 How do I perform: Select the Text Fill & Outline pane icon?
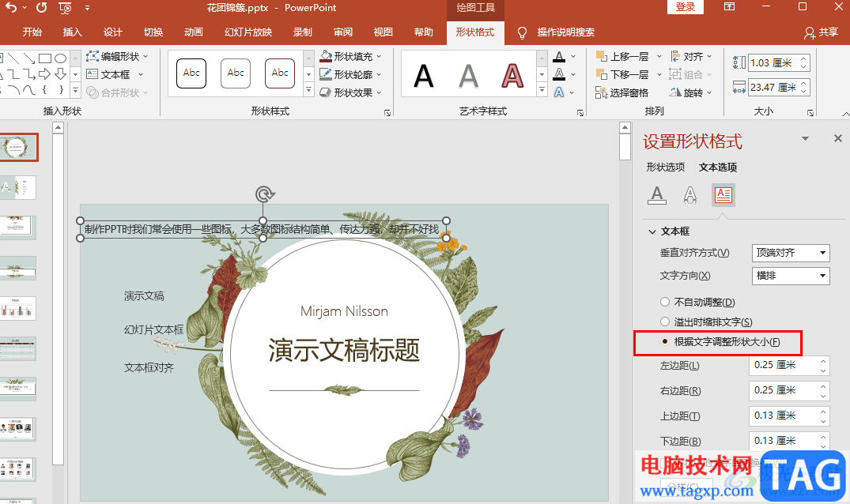pyautogui.click(x=656, y=194)
